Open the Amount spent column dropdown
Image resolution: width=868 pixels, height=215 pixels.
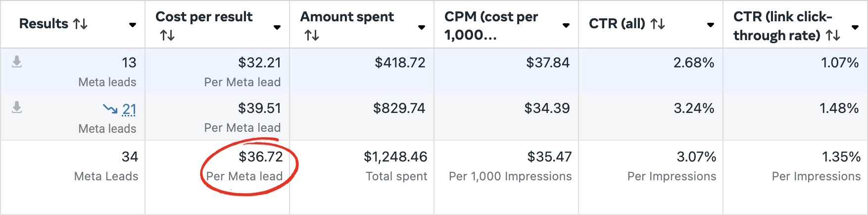(x=422, y=27)
